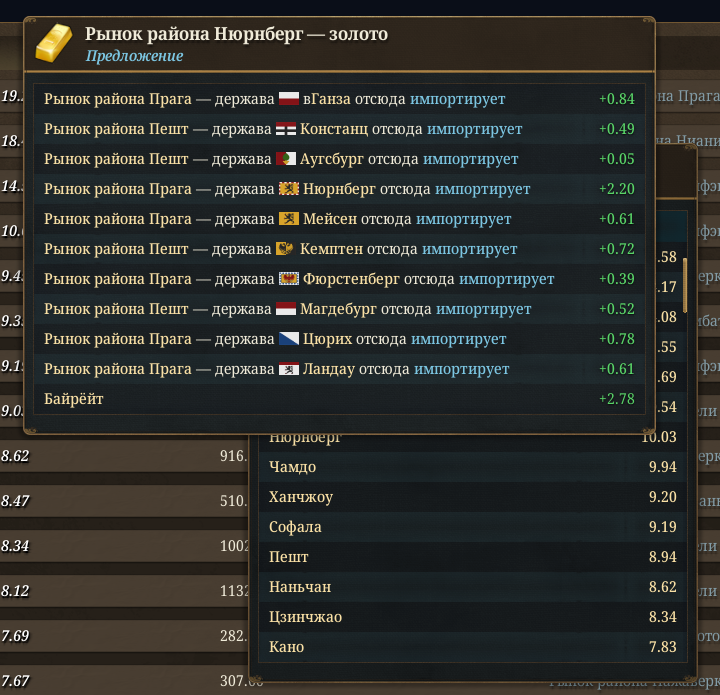Select the Наньчан market entry

pos(473,587)
